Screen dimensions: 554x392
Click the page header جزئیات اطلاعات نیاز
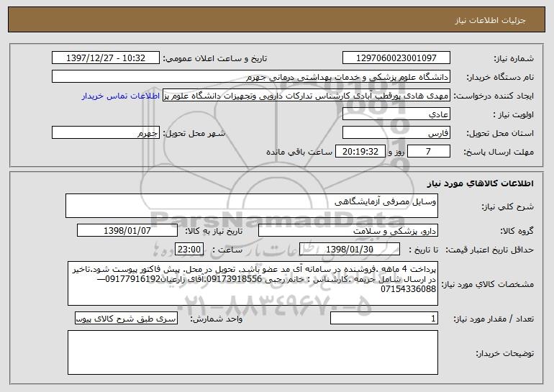[x=490, y=20]
